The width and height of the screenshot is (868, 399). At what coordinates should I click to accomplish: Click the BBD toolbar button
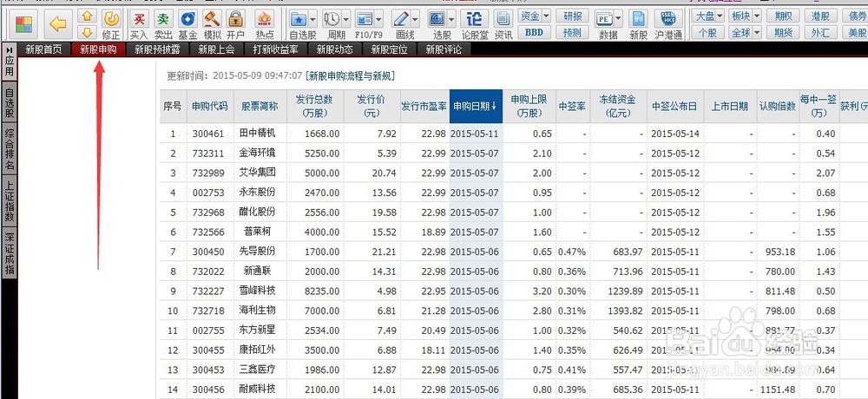(534, 33)
